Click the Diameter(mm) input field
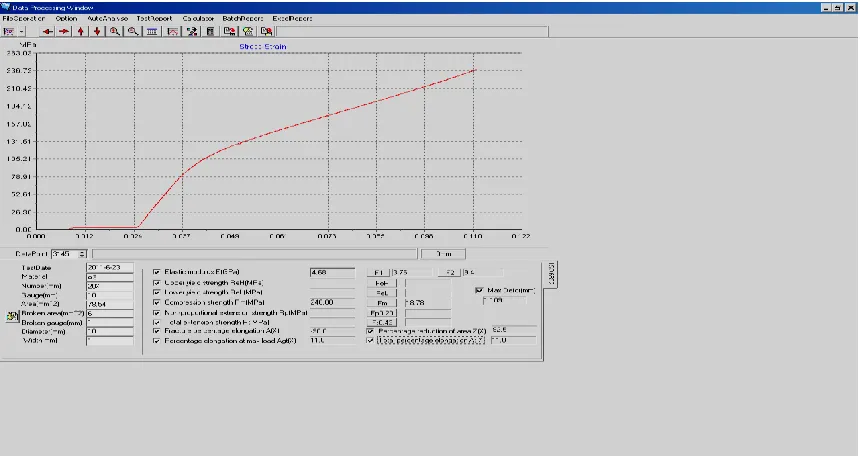The height and width of the screenshot is (456, 860). click(x=110, y=331)
